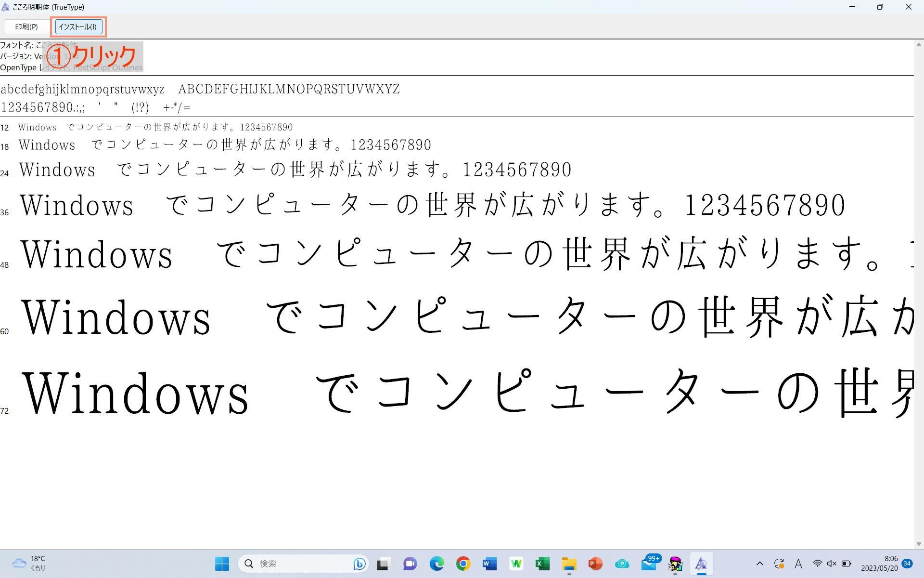Click the 18 point sample text line
The image size is (924, 578).
[225, 144]
